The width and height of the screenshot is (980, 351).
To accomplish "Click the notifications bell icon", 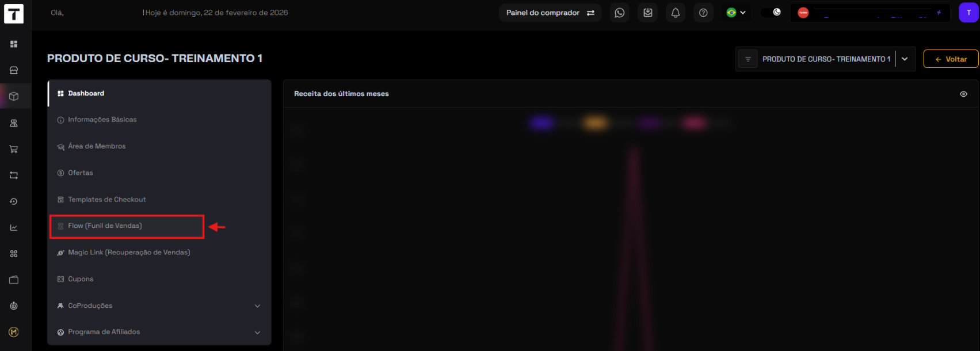I will [x=676, y=13].
